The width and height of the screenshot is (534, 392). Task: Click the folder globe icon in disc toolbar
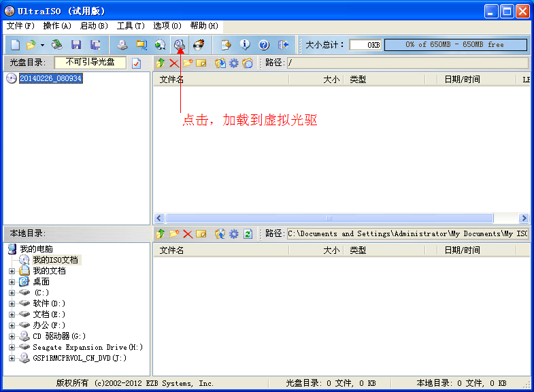click(248, 63)
